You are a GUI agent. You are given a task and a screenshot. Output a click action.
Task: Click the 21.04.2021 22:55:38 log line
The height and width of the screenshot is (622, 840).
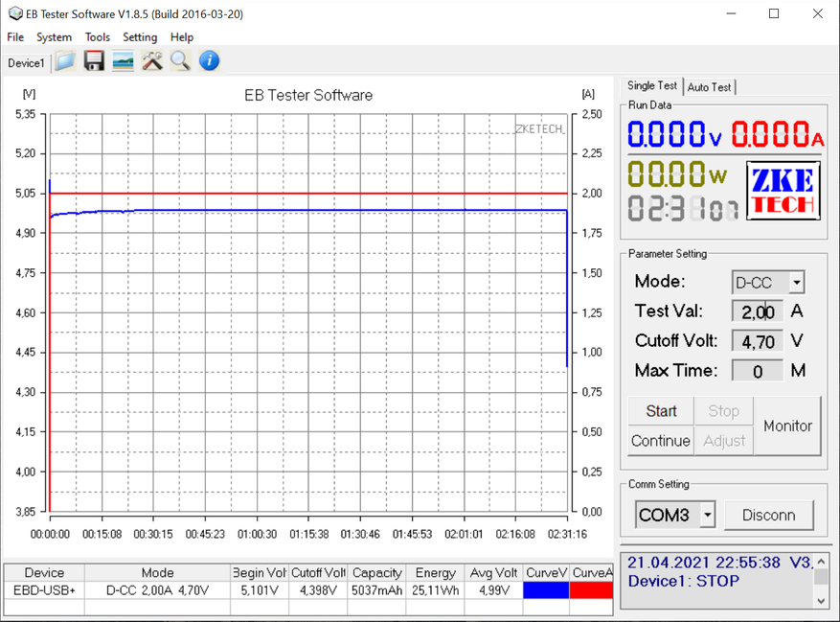tap(720, 563)
